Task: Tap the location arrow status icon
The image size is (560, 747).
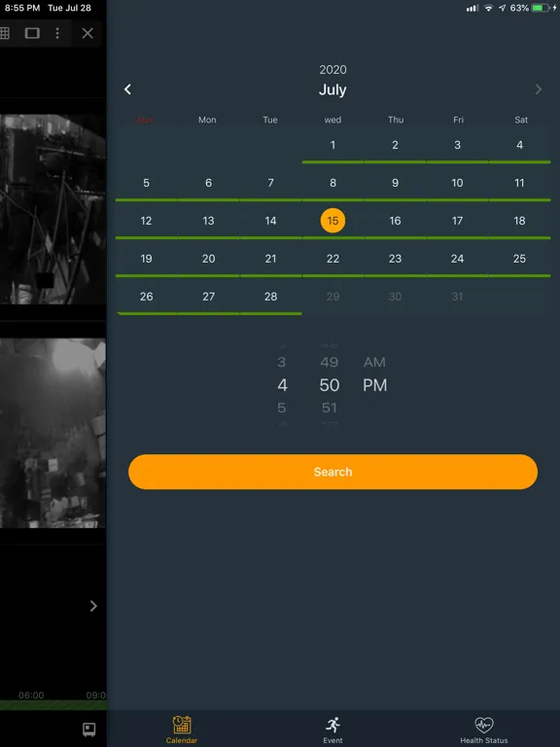Action: pyautogui.click(x=502, y=8)
